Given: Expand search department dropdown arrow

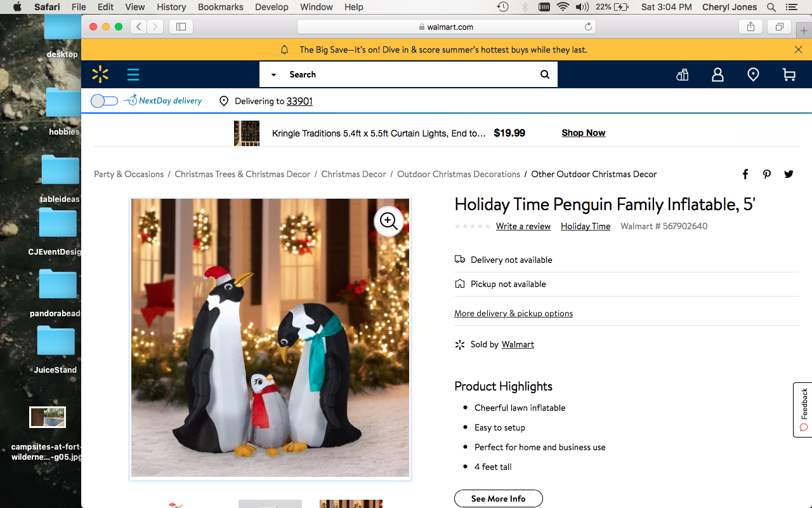Looking at the screenshot, I should [273, 74].
